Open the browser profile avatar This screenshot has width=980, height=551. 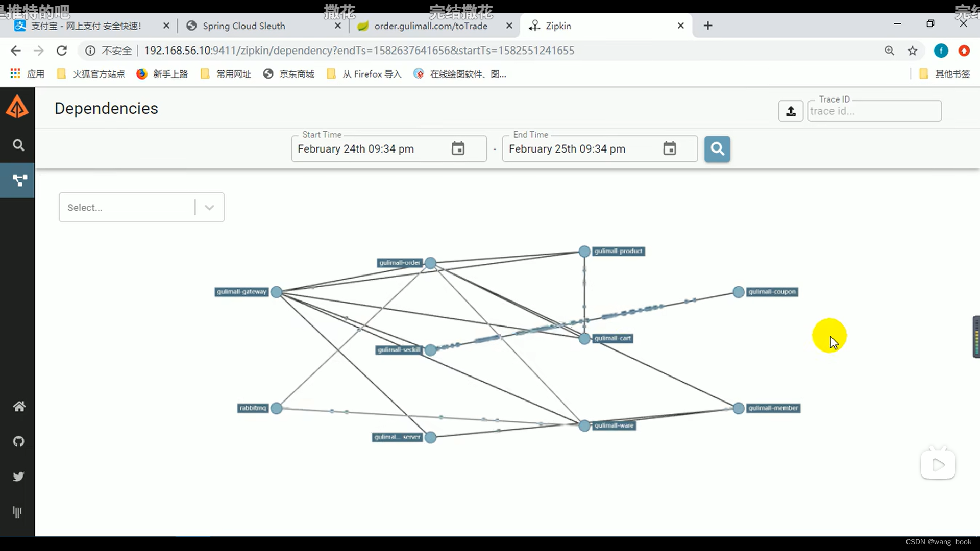941,51
